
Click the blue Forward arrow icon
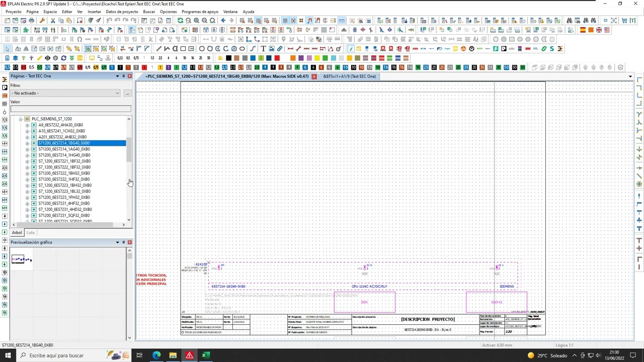(x=231, y=20)
